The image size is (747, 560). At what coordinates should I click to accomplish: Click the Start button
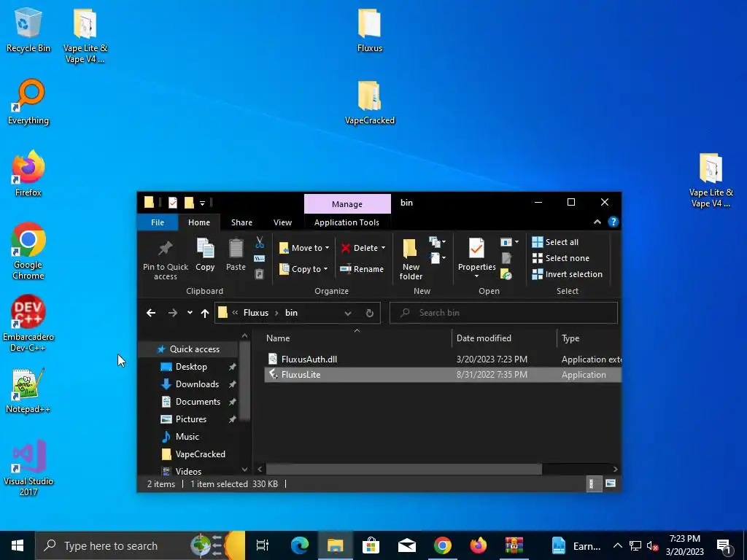[x=18, y=545]
